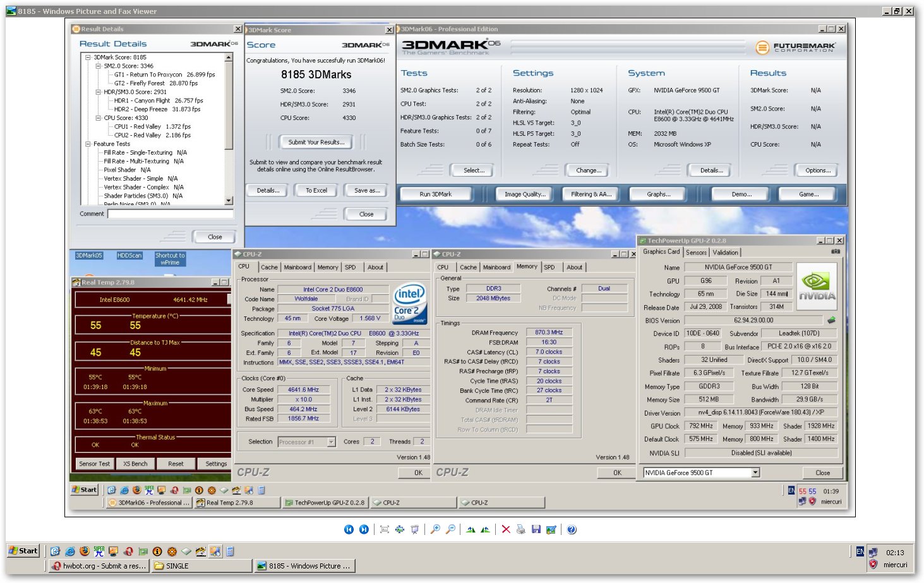Open the orange gear icon in Quick Launch

coord(172,551)
